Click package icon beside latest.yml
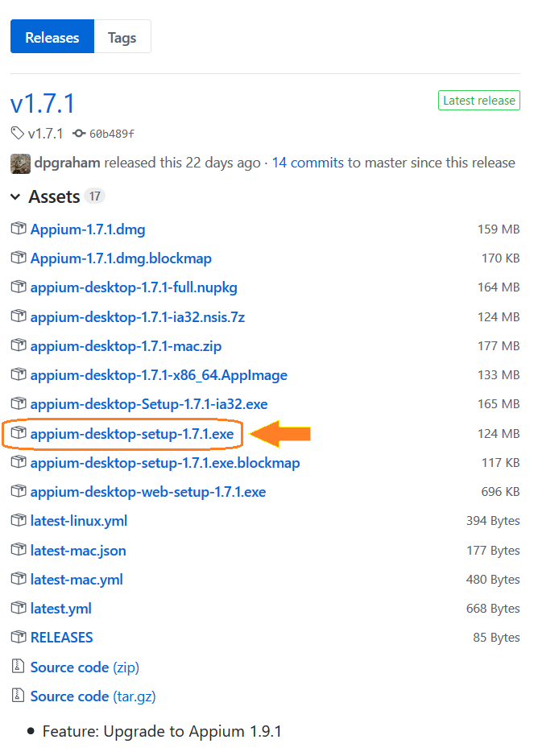This screenshot has height=756, width=534. click(19, 608)
